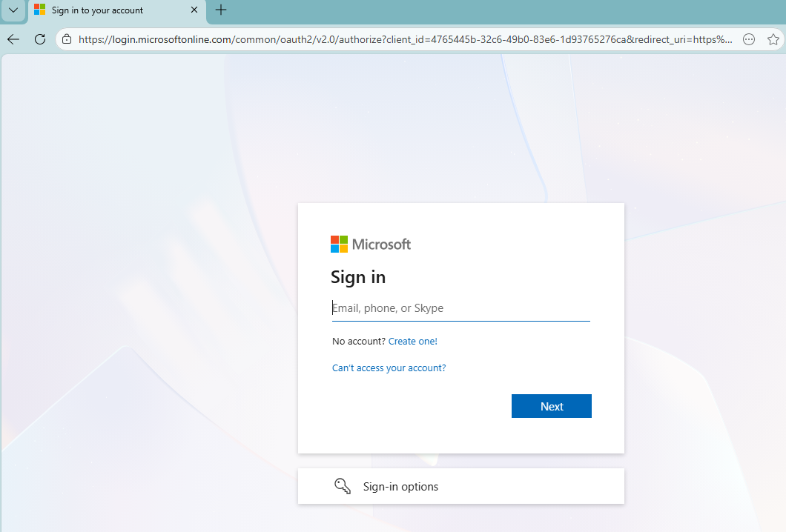Open the tab search chevron dropdown

click(x=13, y=10)
